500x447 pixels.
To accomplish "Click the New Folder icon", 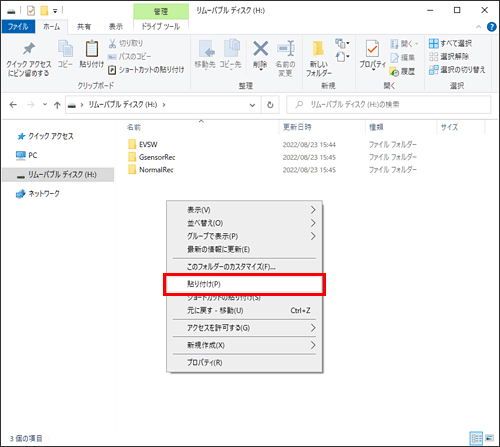I will click(318, 49).
